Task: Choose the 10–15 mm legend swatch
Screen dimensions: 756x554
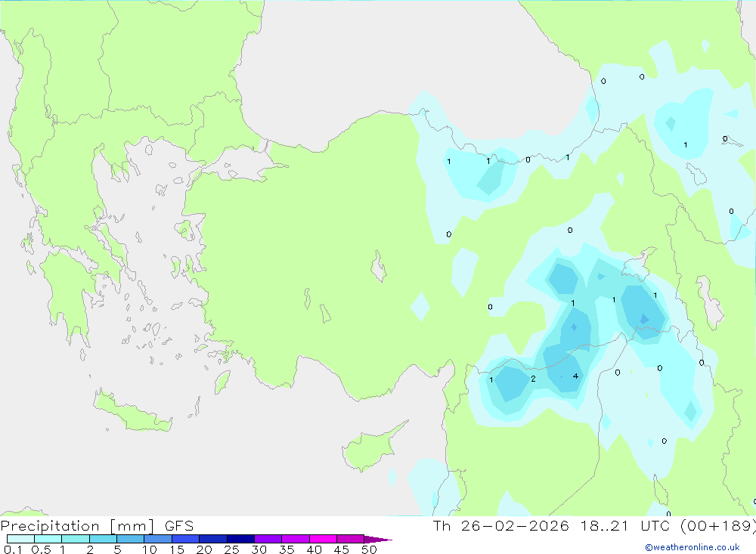Action: [x=158, y=539]
